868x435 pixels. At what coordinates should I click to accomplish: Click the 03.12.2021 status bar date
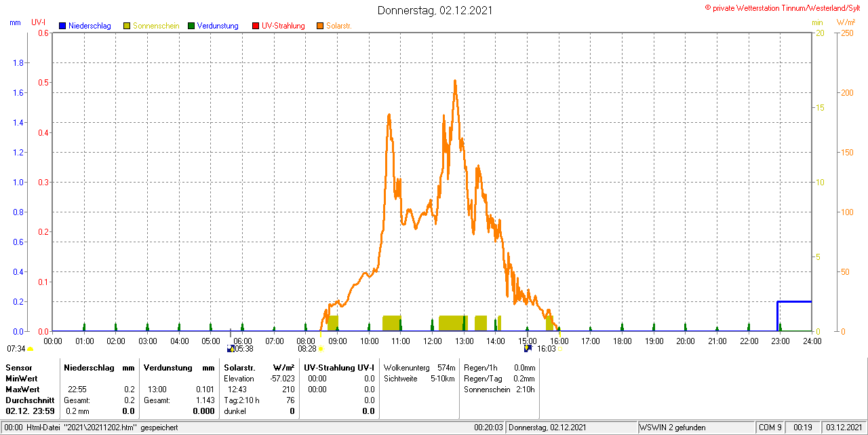tap(844, 428)
